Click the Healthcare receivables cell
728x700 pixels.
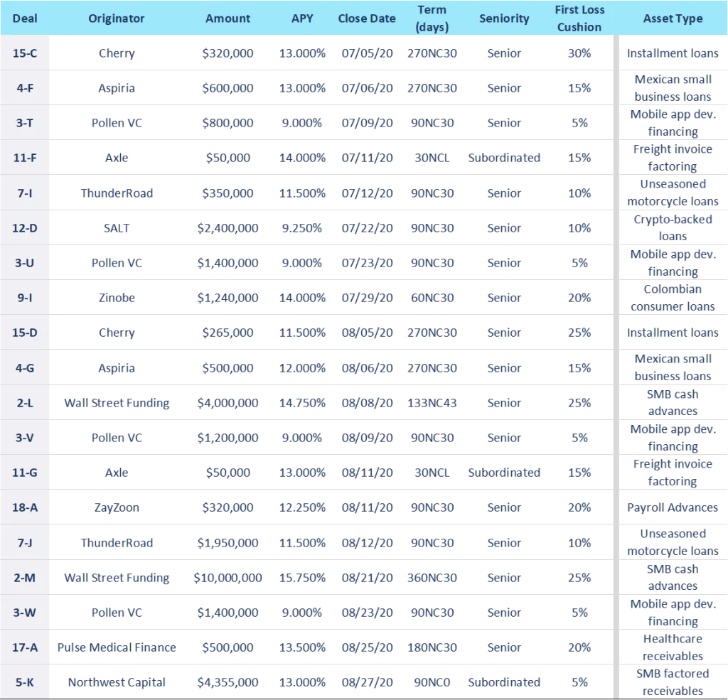click(x=673, y=647)
